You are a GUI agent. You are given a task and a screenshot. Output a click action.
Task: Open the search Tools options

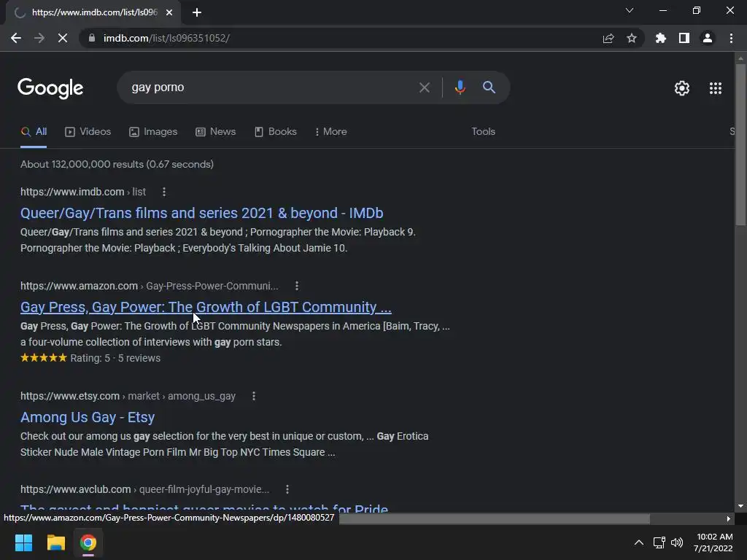click(483, 132)
